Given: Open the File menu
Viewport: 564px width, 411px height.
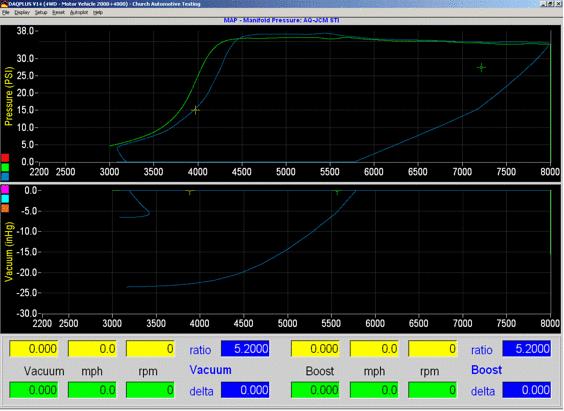Looking at the screenshot, I should point(5,12).
